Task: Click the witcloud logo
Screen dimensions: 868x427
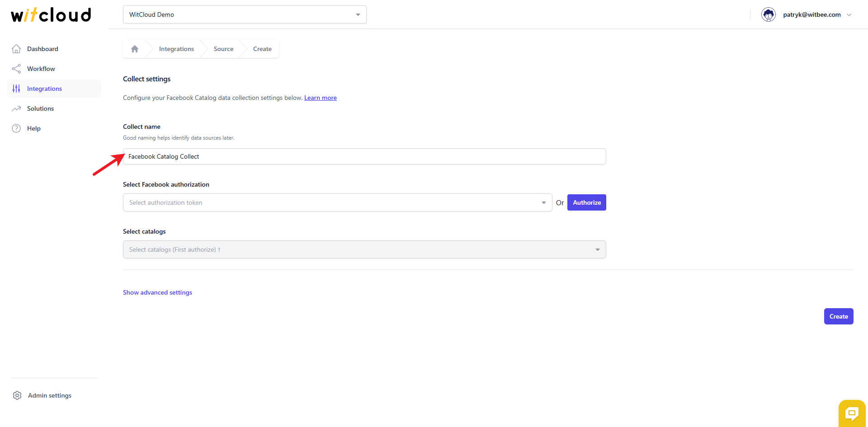Action: 51,15
